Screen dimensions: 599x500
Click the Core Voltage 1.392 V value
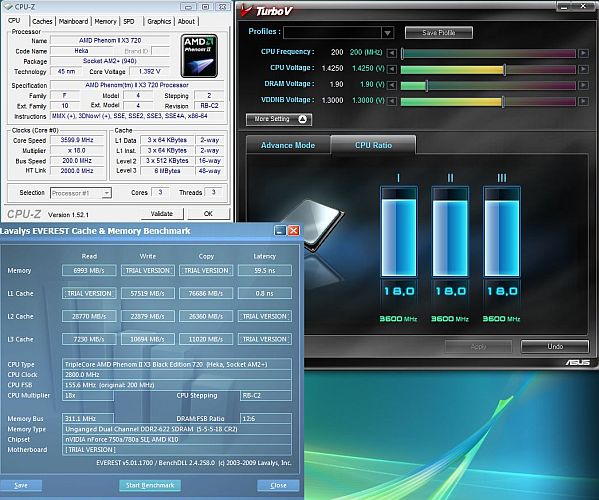pyautogui.click(x=149, y=71)
